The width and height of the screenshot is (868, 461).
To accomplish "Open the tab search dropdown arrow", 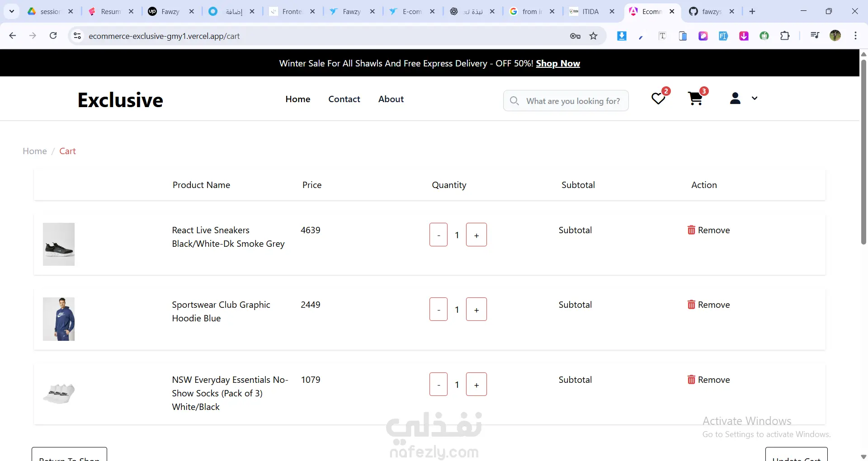I will click(12, 11).
